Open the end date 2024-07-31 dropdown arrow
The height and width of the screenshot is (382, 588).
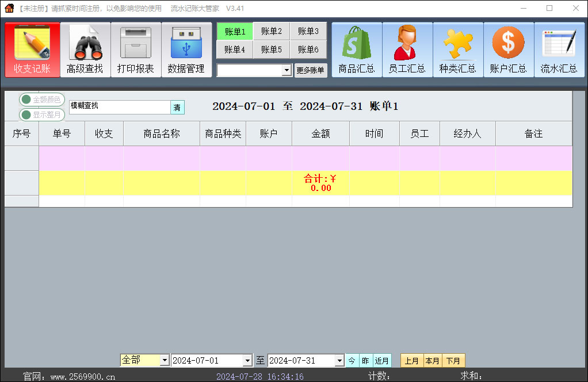(340, 361)
